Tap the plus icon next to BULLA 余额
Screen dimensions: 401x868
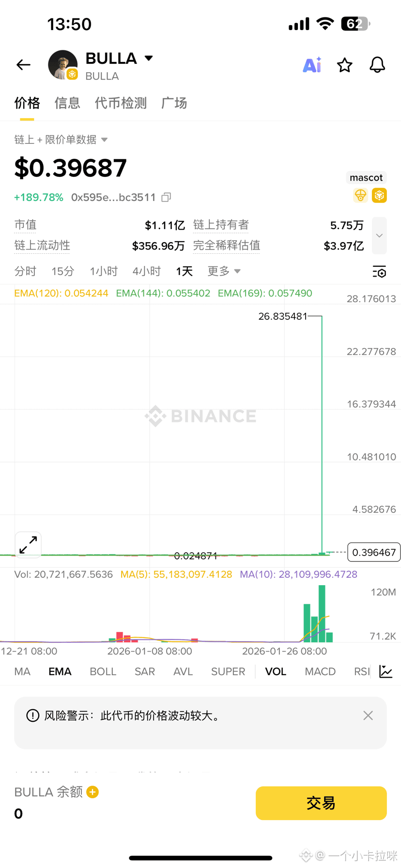coord(93,791)
